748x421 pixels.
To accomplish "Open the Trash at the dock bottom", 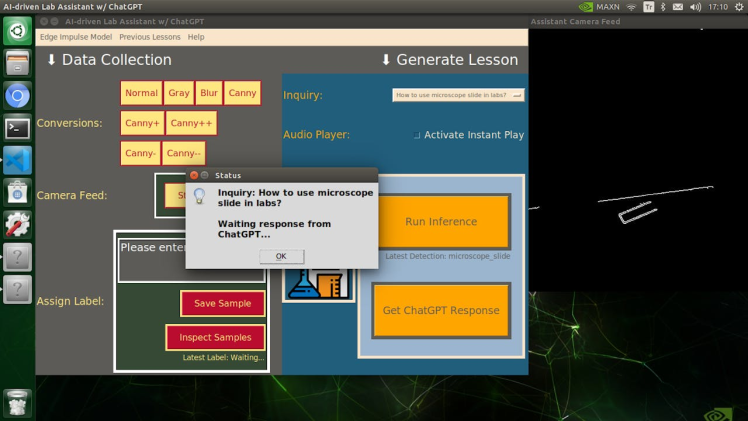I will (x=17, y=402).
